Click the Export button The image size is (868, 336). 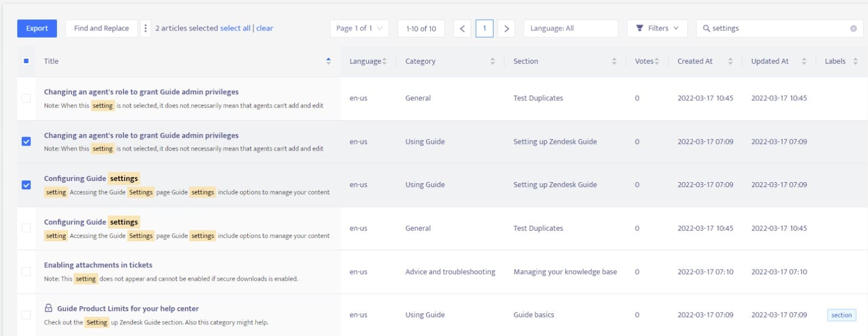point(37,28)
